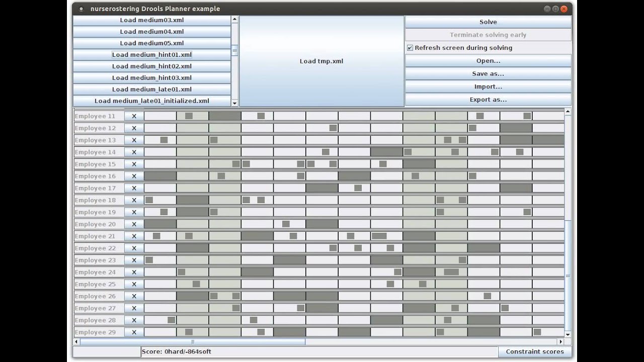Click the Load tmp.xml button
The height and width of the screenshot is (362, 644).
(321, 61)
